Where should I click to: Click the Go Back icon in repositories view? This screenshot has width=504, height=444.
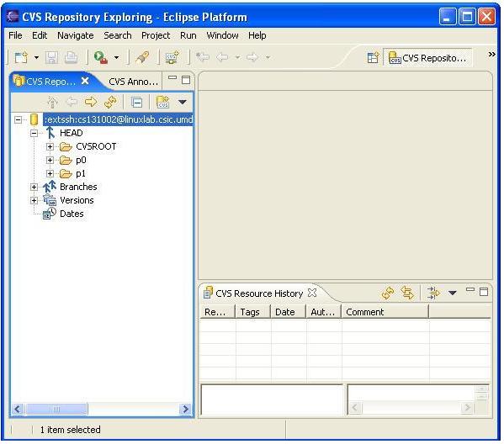pyautogui.click(x=72, y=102)
